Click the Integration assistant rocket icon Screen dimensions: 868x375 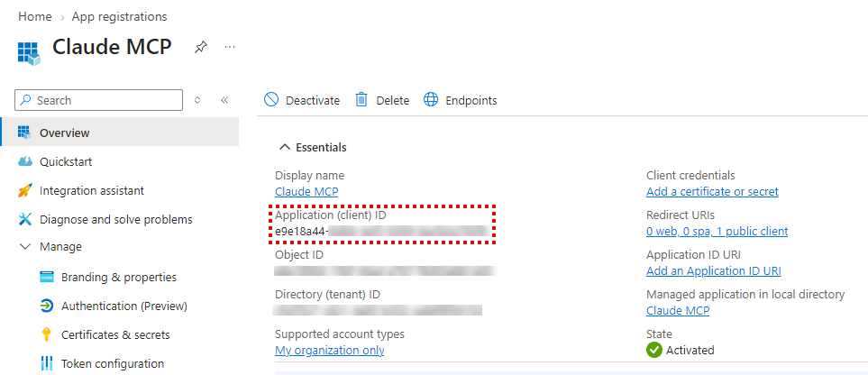click(25, 190)
